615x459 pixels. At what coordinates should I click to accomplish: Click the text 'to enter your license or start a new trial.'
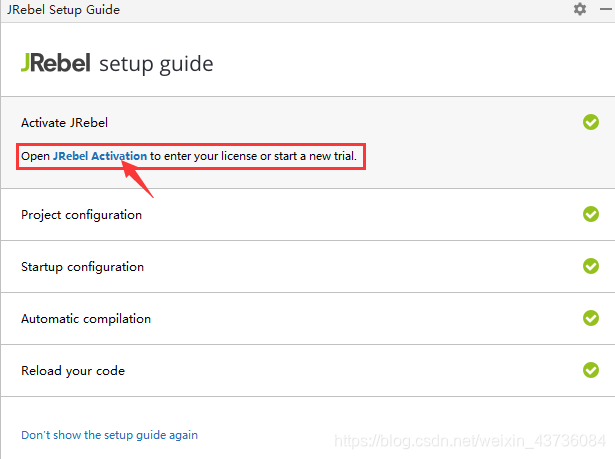253,156
